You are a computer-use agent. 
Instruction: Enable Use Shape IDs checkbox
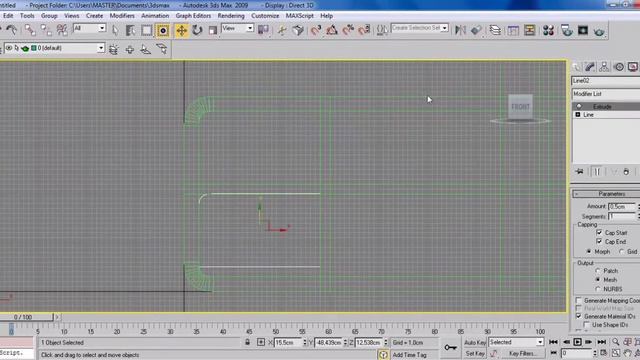click(x=587, y=325)
